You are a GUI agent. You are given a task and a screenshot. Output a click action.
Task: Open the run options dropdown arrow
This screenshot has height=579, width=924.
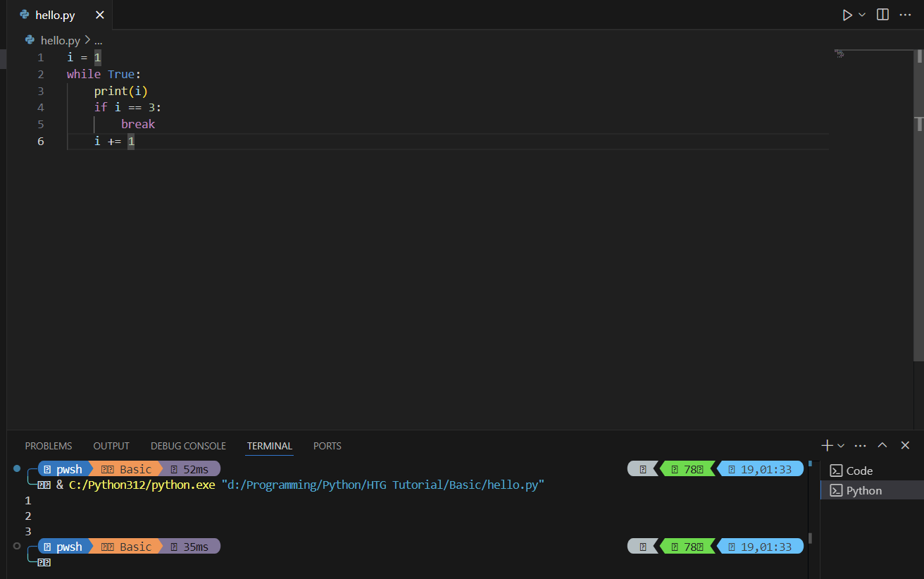[862, 15]
